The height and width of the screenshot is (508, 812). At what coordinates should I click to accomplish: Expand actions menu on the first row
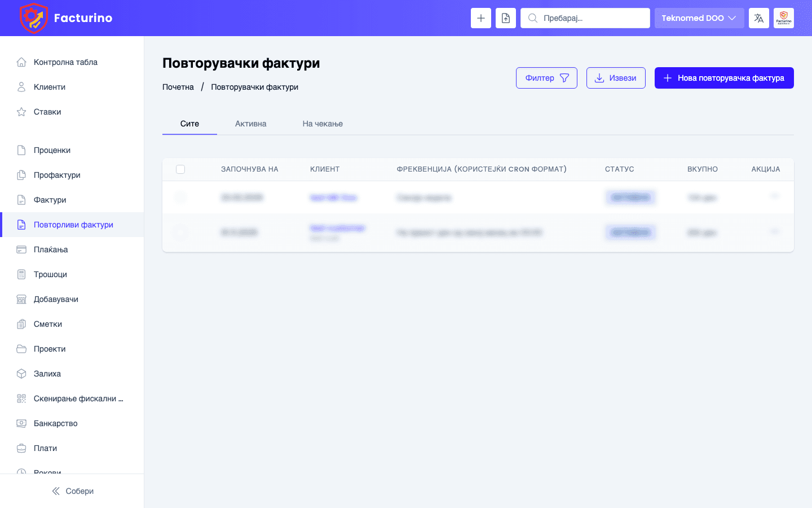775,198
